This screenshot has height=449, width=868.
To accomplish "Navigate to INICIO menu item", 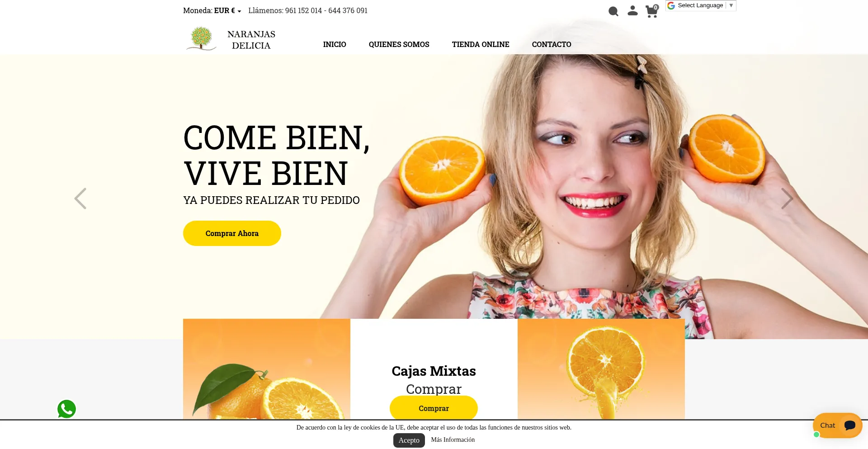I will click(335, 44).
